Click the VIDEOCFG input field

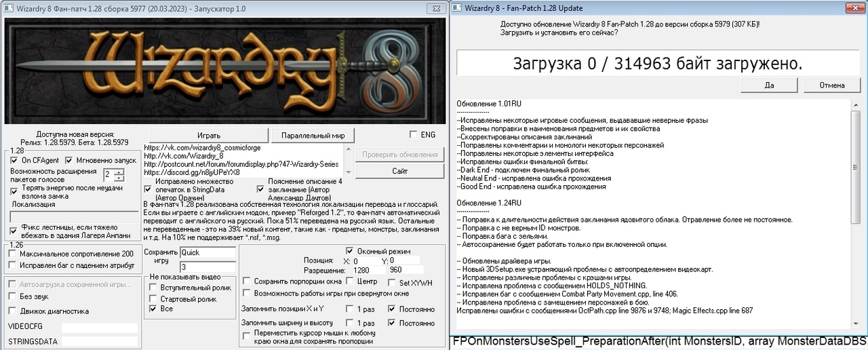click(99, 328)
